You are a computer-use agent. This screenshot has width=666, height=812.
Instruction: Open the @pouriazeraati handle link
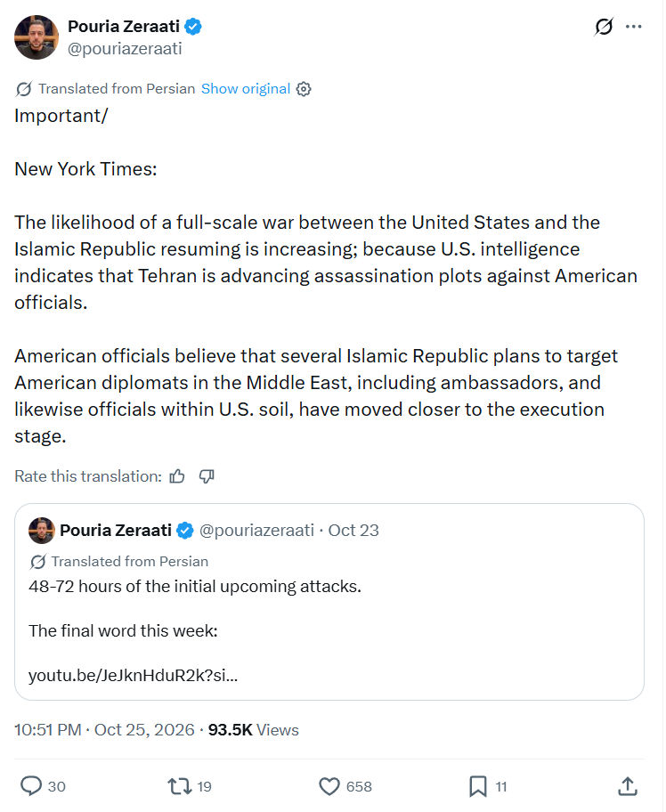point(125,49)
